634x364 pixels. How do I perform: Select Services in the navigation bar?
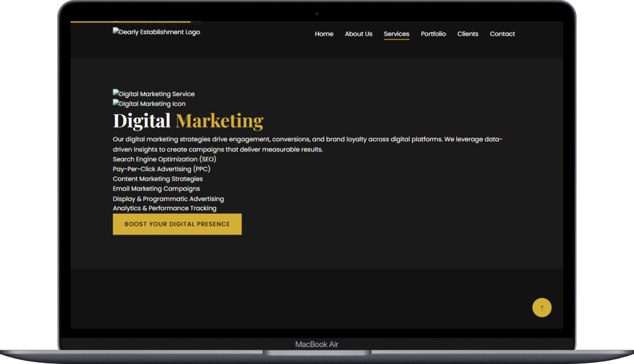pyautogui.click(x=396, y=34)
